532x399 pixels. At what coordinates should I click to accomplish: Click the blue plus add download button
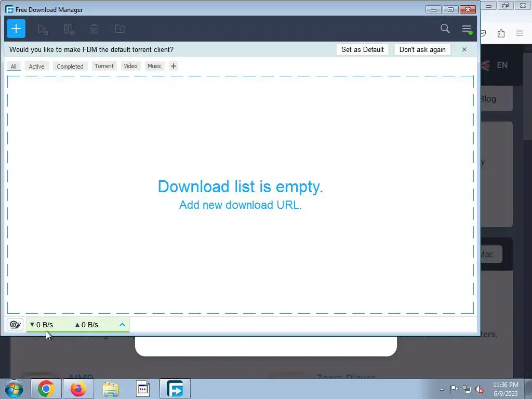tap(16, 29)
